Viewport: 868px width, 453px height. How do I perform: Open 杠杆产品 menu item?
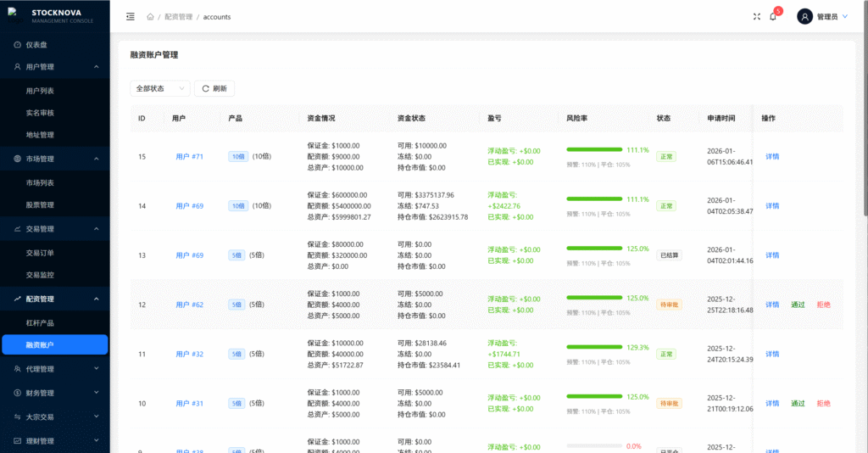tap(40, 323)
